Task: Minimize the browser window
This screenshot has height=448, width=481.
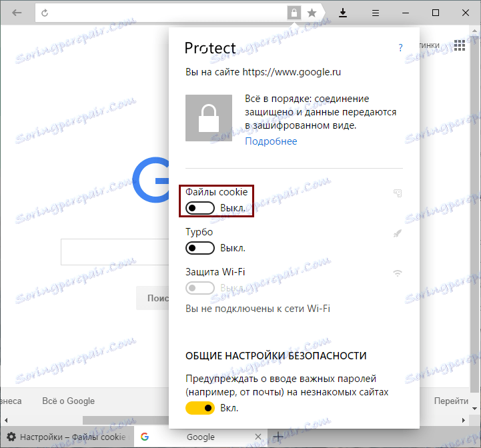Action: point(406,13)
